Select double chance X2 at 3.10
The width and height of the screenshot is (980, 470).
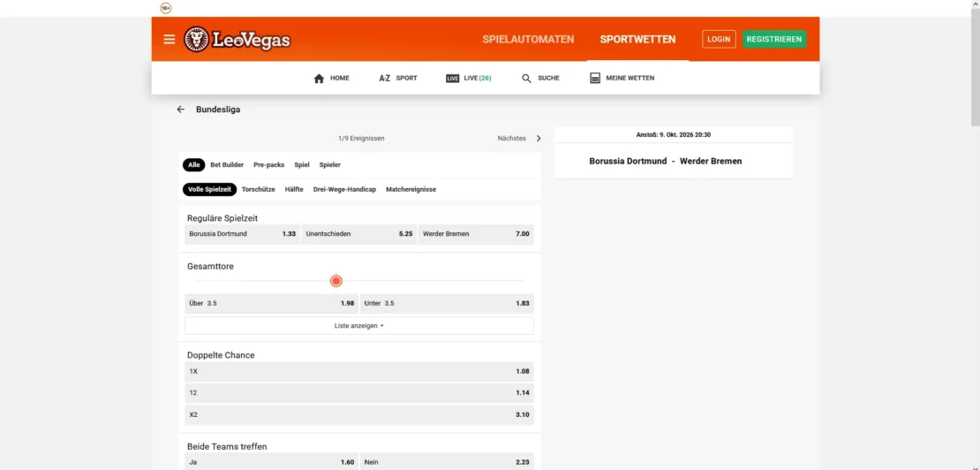pos(359,415)
